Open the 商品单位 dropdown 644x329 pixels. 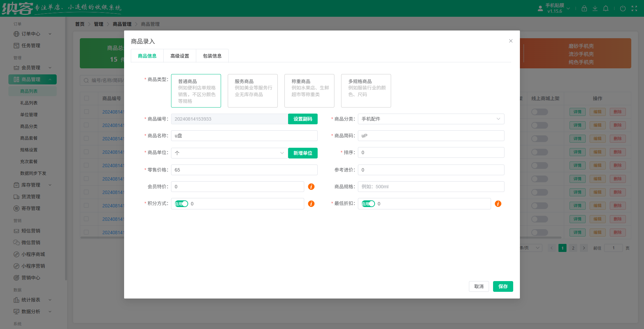point(229,153)
